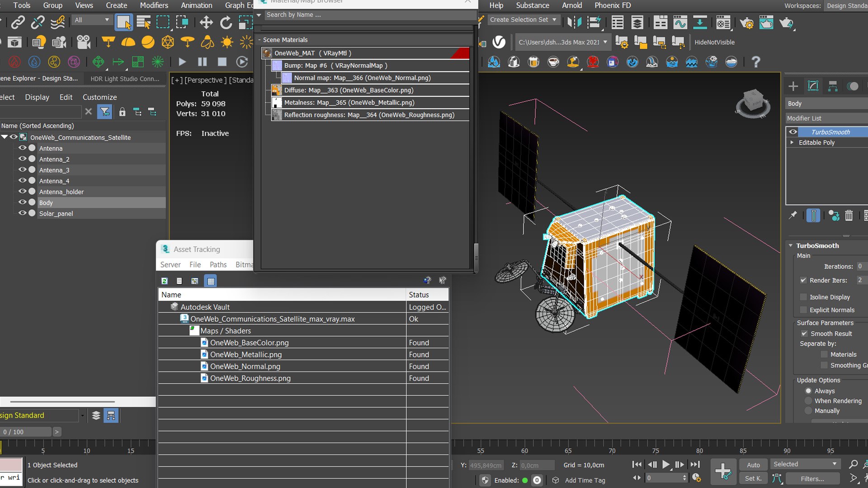Select the Rotate transform tool

coord(226,22)
